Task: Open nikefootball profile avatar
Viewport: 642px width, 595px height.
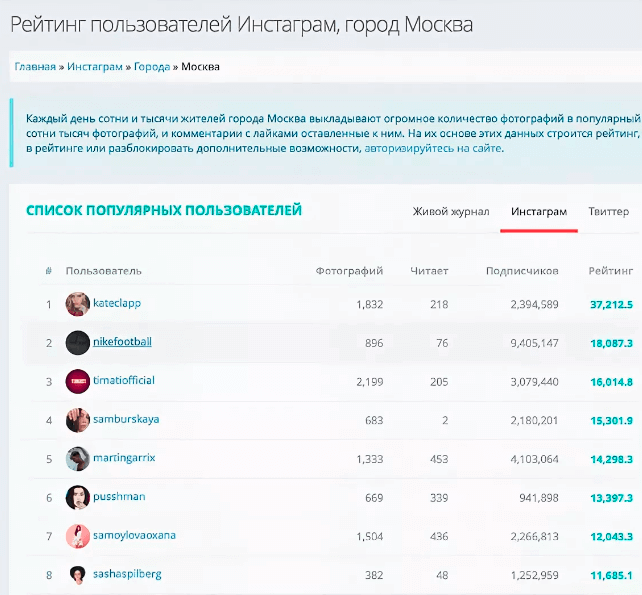Action: [x=77, y=343]
